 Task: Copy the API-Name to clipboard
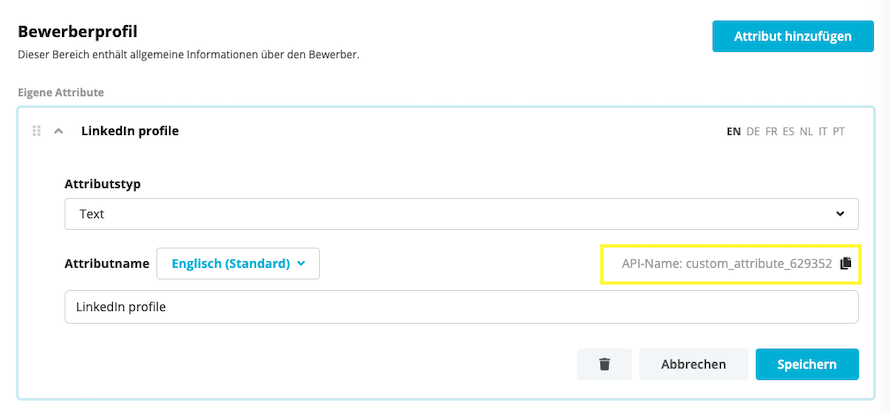846,263
